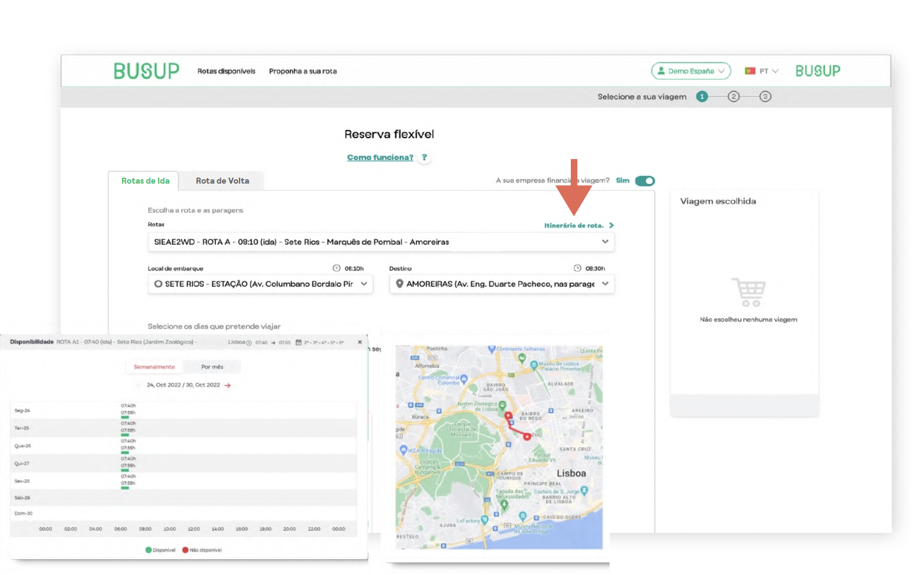Click the Qui-27 green availability bar
The image size is (924, 575).
pos(125,470)
